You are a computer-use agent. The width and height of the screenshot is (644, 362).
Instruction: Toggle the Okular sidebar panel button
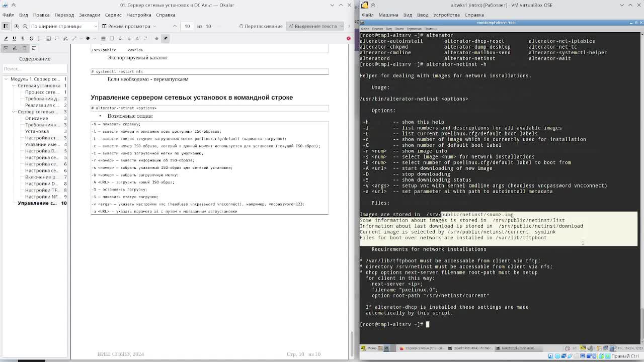click(6, 26)
